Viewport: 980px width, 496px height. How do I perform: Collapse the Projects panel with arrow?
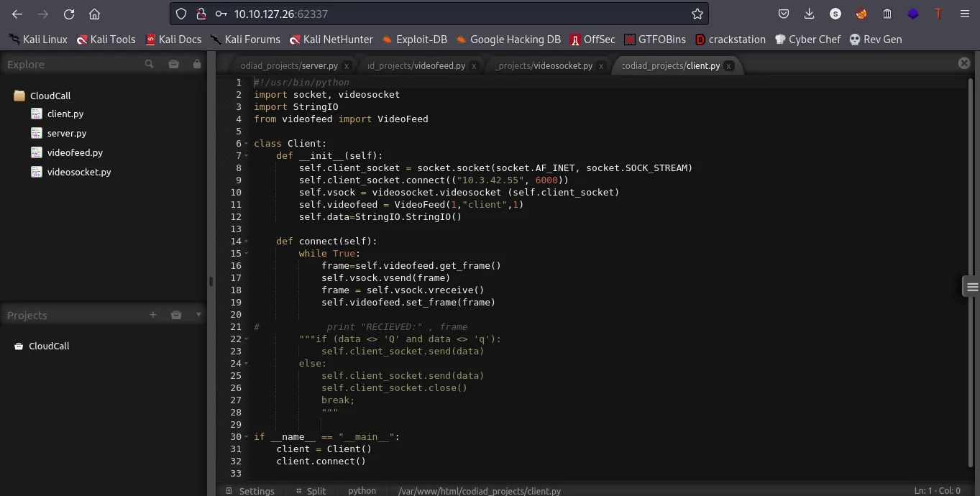click(198, 315)
